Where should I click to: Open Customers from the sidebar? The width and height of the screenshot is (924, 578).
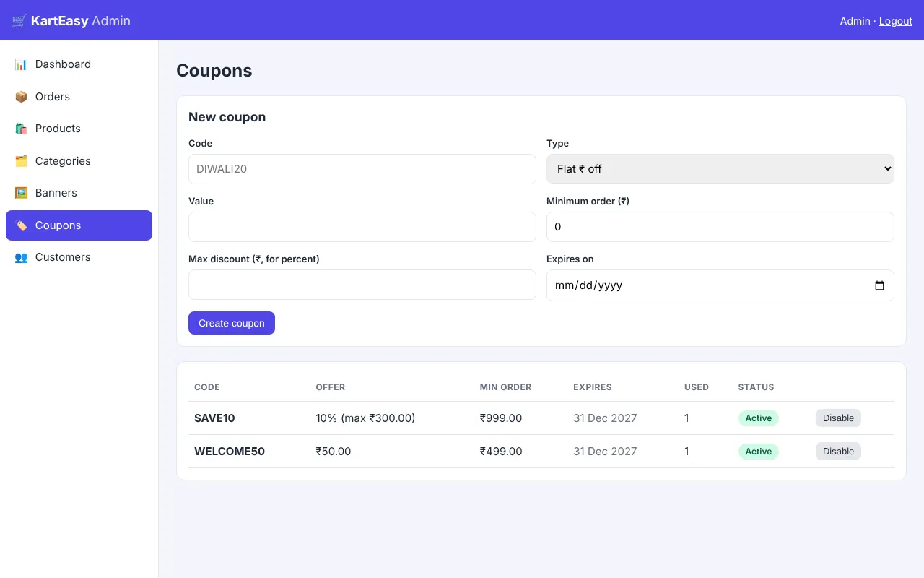tap(79, 257)
